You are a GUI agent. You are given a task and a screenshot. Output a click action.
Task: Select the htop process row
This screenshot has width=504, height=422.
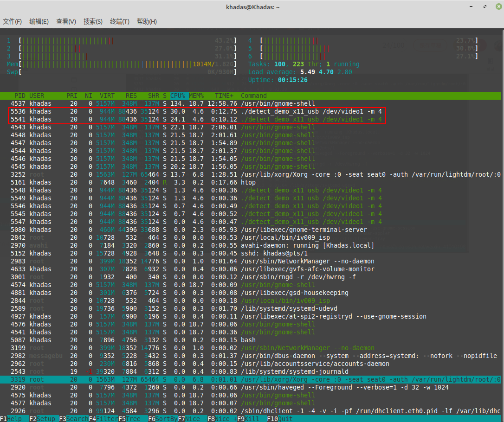[x=251, y=182]
